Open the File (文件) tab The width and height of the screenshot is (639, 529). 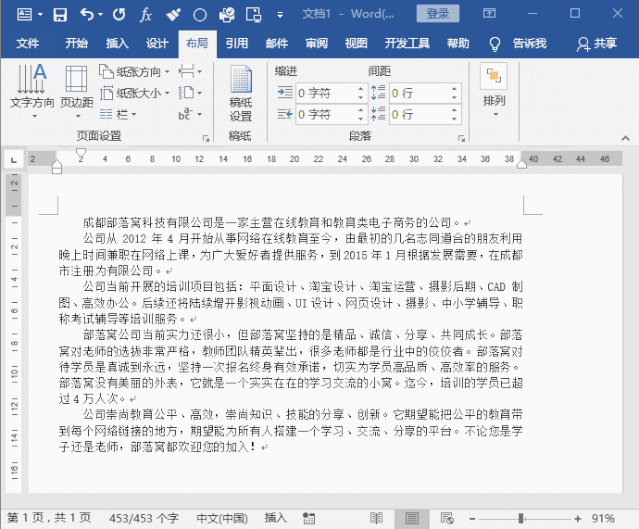[x=28, y=43]
